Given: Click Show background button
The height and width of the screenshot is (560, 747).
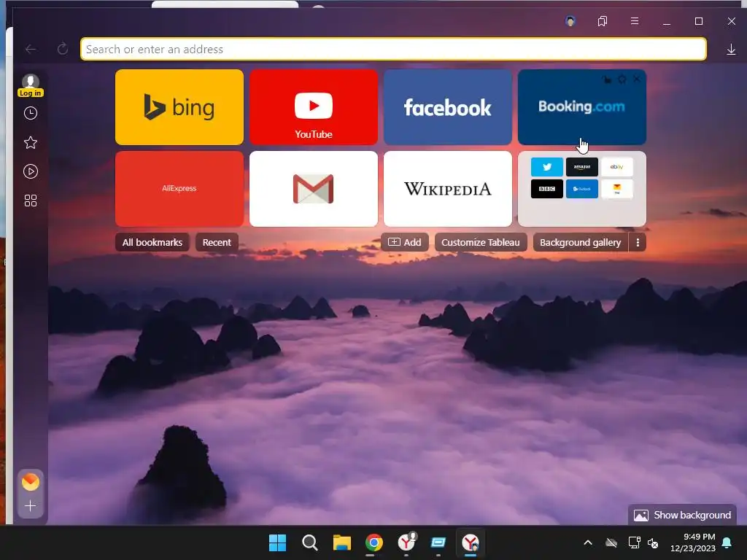Looking at the screenshot, I should tap(682, 516).
